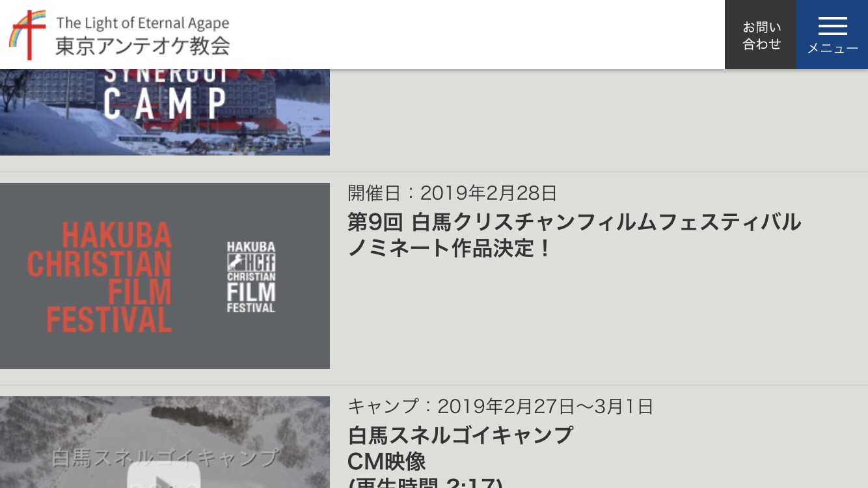Open the 白馬スネルゴイキャンプ article title
Image resolution: width=868 pixels, height=488 pixels.
[x=460, y=434]
